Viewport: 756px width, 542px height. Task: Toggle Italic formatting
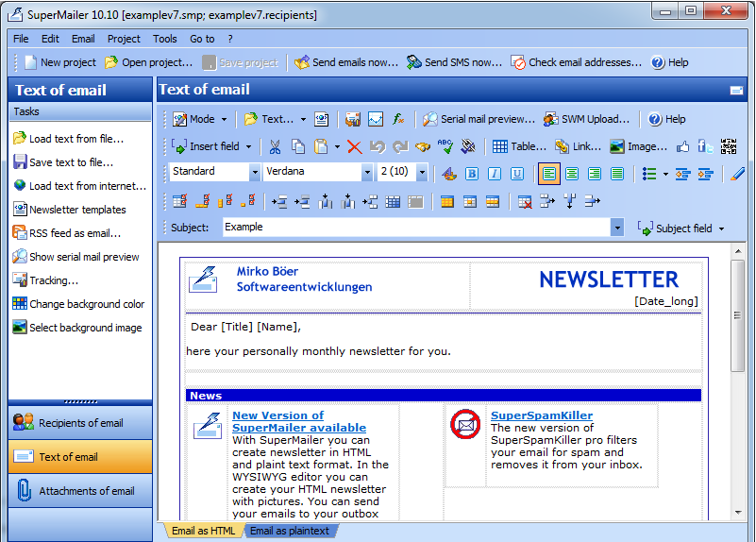[x=495, y=174]
